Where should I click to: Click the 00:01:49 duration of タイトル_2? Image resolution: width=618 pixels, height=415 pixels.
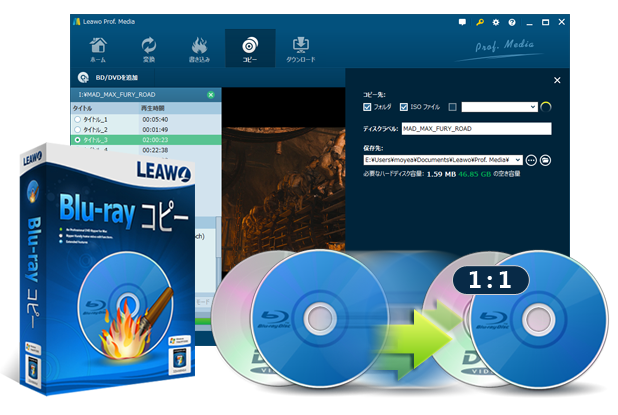(155, 130)
